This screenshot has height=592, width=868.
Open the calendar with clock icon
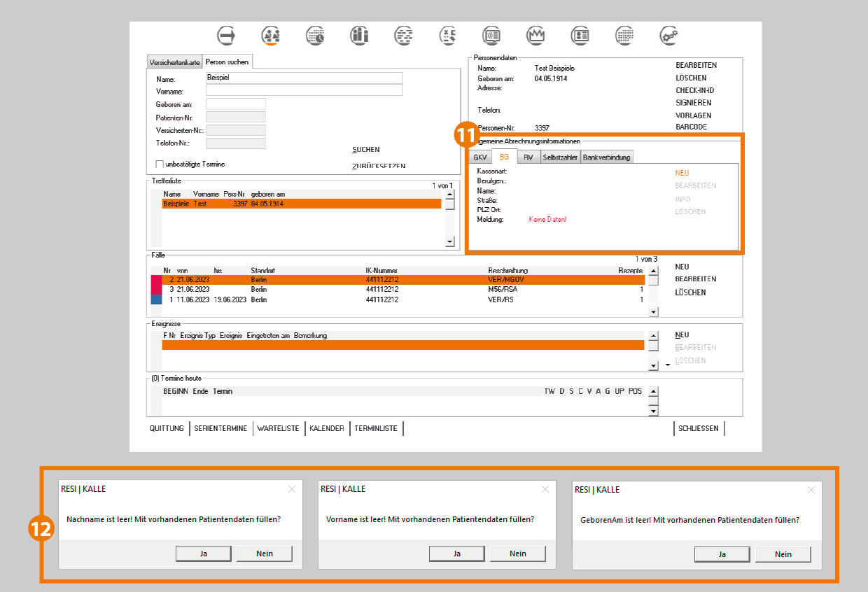(x=316, y=35)
